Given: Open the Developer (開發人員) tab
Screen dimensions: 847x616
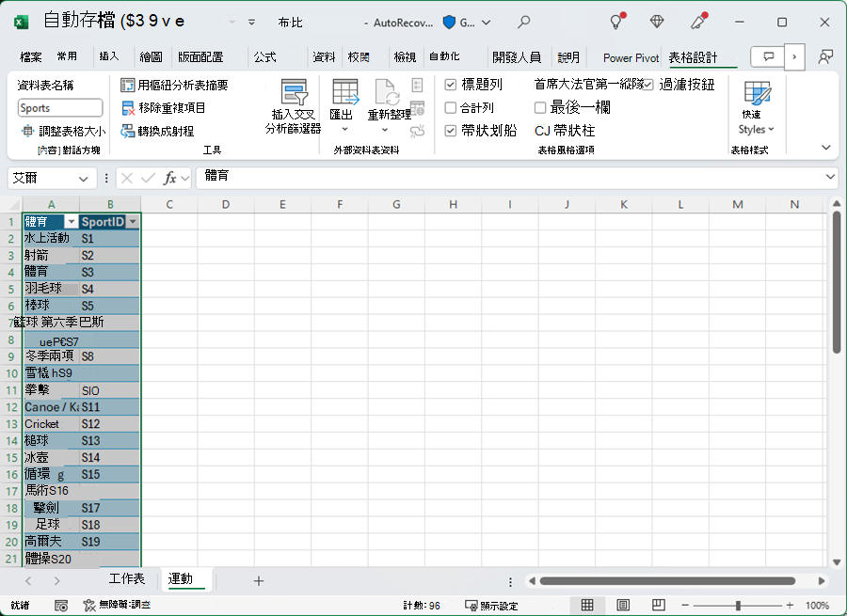Looking at the screenshot, I should [517, 57].
